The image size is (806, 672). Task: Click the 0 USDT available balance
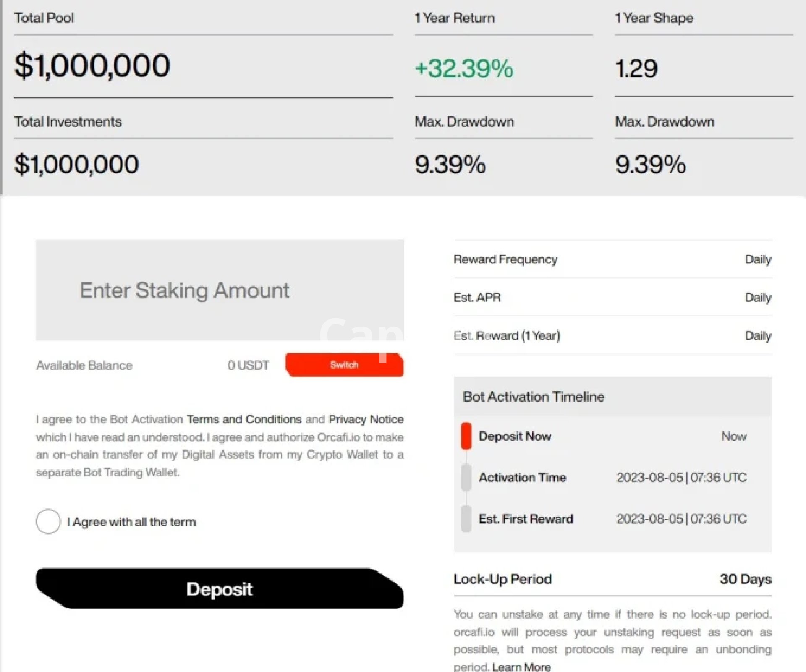pos(248,365)
